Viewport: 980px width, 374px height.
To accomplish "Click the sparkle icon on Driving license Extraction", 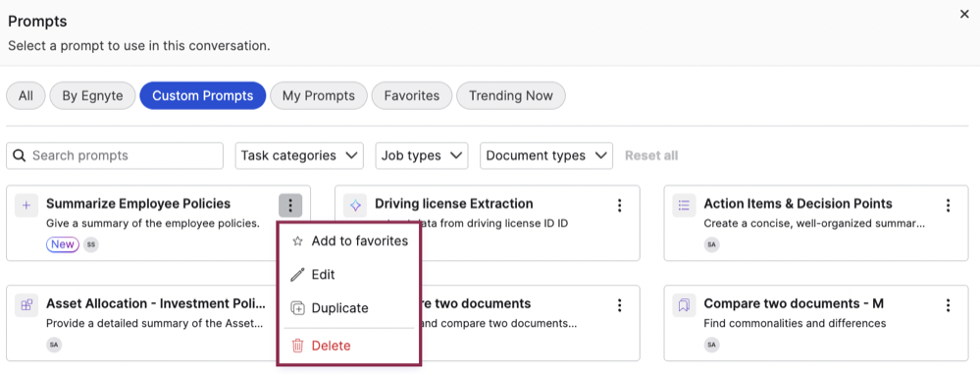I will (x=355, y=205).
